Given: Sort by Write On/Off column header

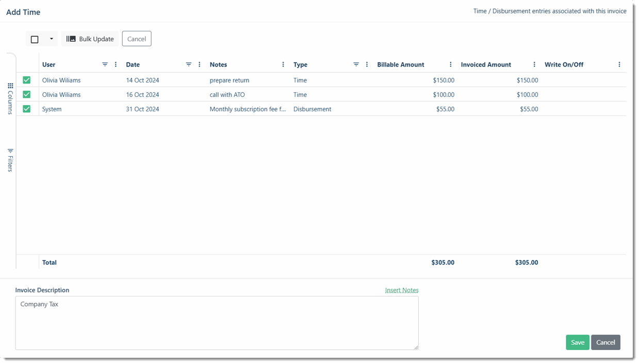Looking at the screenshot, I should click(564, 64).
